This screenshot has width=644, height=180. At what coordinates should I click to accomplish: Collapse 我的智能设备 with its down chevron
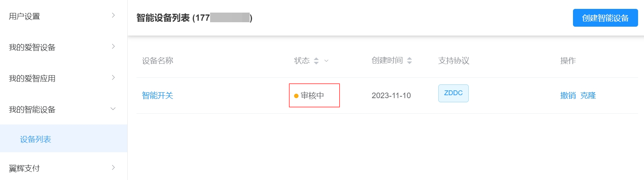click(x=113, y=109)
